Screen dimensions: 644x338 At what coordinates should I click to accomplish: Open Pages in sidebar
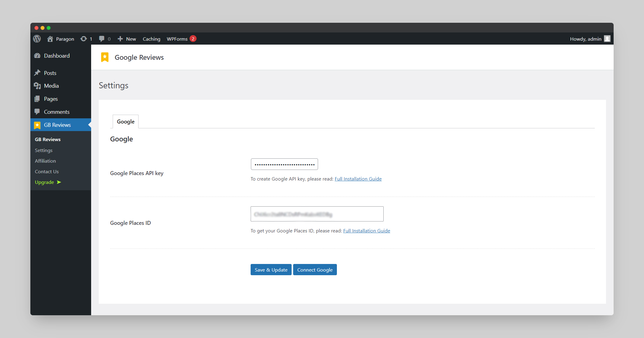[51, 99]
